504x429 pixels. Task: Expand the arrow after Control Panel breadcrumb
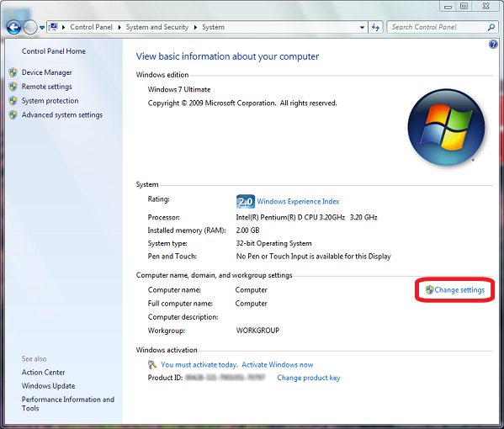click(119, 27)
